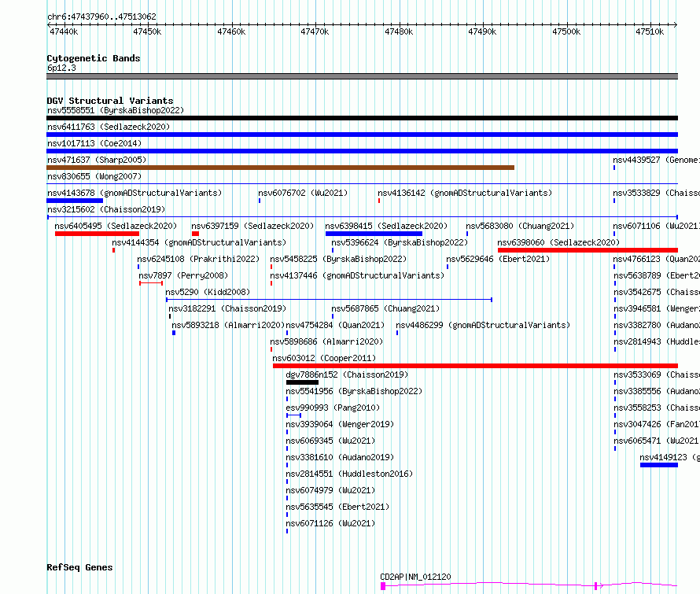This screenshot has width=700, height=594.
Task: Select the black dgv7886n152 (Chaisson2019) bar
Action: [x=302, y=382]
